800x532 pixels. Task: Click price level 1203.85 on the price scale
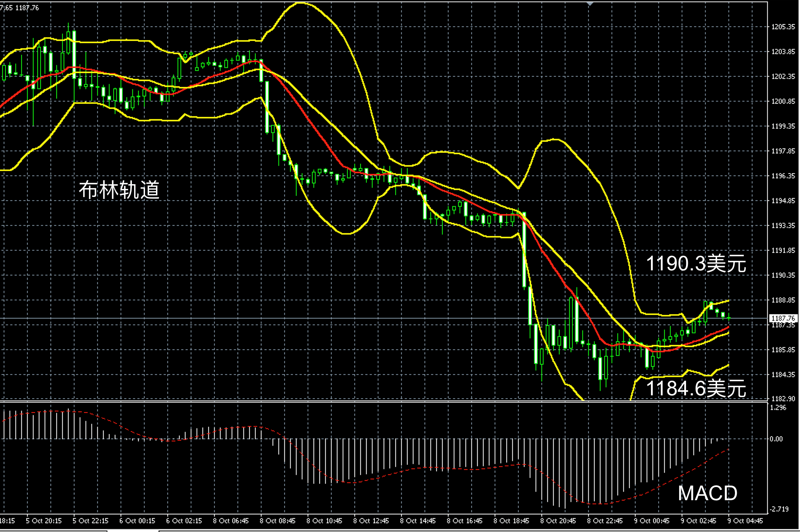[783, 52]
